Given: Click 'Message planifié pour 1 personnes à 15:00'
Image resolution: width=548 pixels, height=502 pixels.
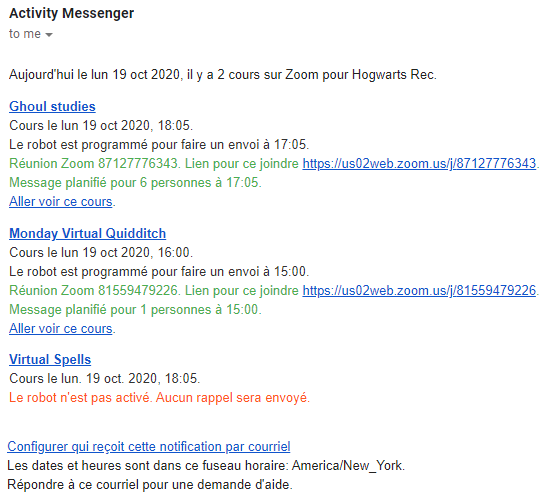Looking at the screenshot, I should pyautogui.click(x=135, y=309).
